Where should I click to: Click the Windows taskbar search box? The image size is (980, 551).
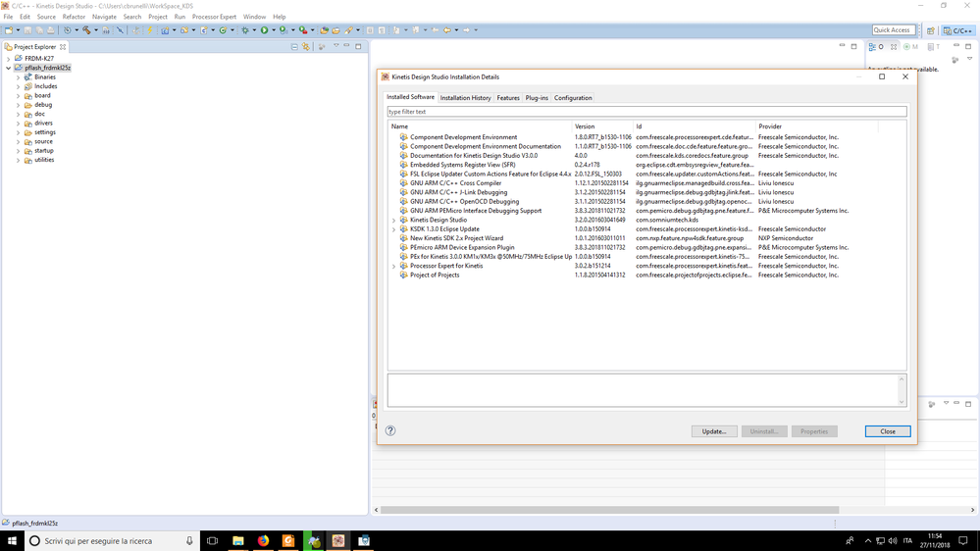tap(112, 540)
